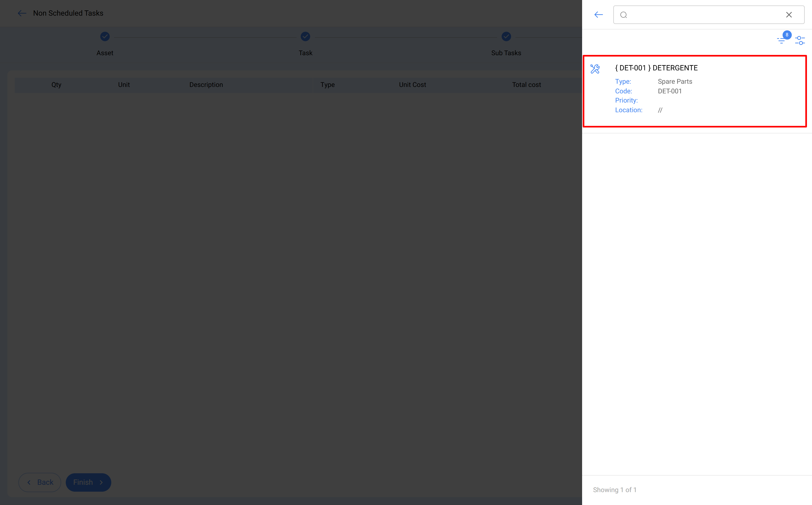Click the Priority label
This screenshot has width=812, height=505.
point(626,100)
